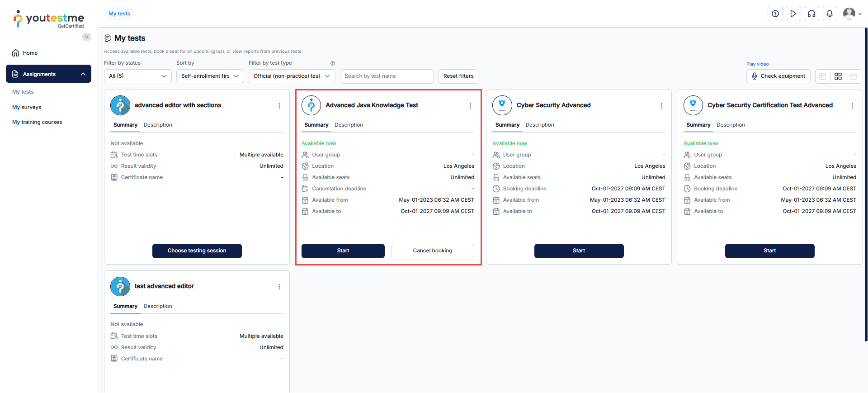The width and height of the screenshot is (868, 393).
Task: Click the play tutorial icon in header
Action: click(x=793, y=14)
